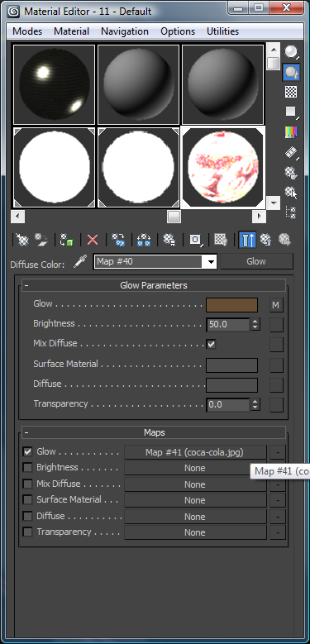Open the brown Glow color swatch
The image size is (310, 644).
[232, 305]
